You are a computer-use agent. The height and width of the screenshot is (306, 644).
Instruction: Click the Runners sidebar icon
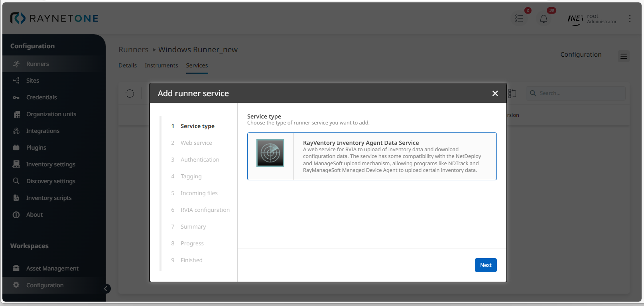click(x=16, y=64)
